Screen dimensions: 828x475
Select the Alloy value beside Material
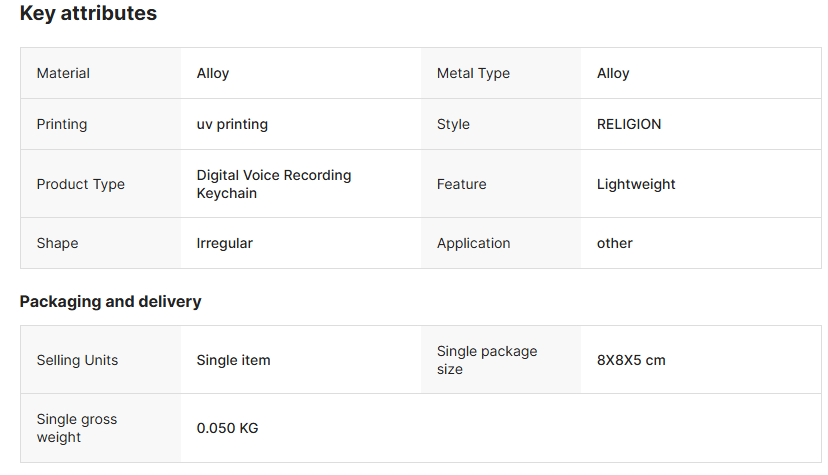[213, 73]
